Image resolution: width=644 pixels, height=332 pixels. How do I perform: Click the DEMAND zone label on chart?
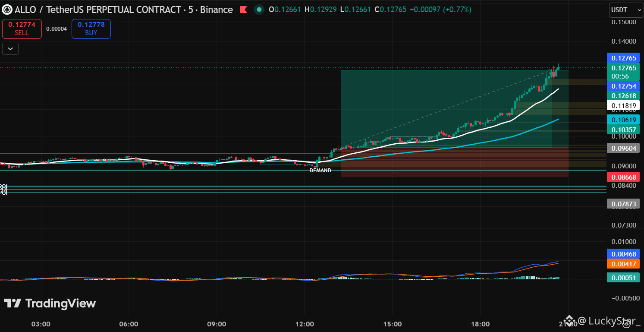pyautogui.click(x=320, y=171)
